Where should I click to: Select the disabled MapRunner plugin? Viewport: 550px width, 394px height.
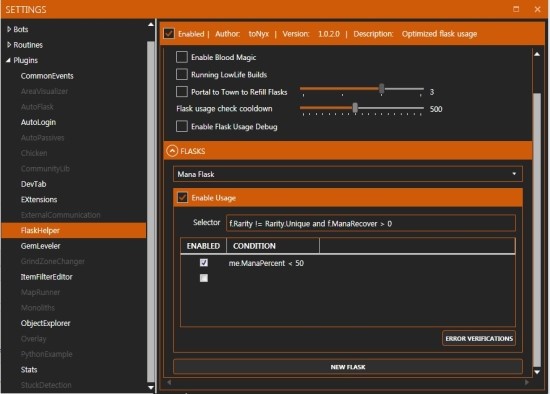point(40,292)
